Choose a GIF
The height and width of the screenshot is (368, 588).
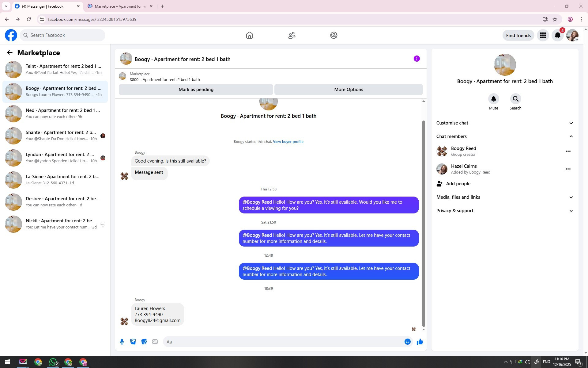pyautogui.click(x=155, y=342)
